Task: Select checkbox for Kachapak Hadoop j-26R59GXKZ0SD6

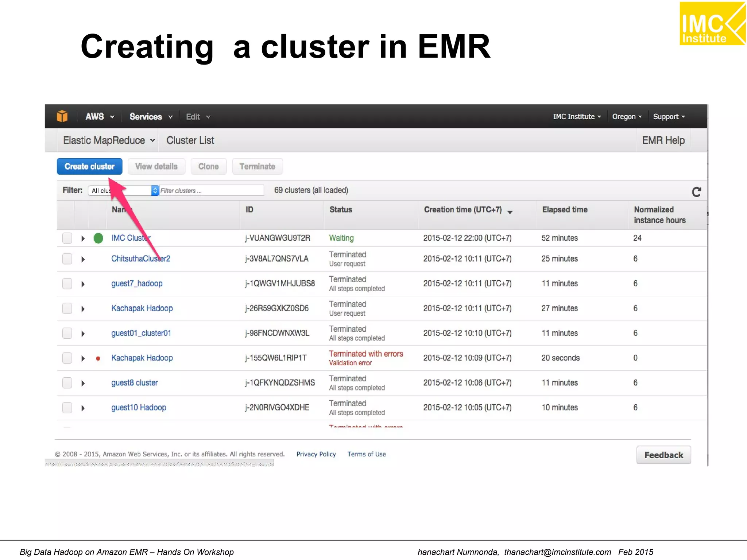Action: (67, 308)
